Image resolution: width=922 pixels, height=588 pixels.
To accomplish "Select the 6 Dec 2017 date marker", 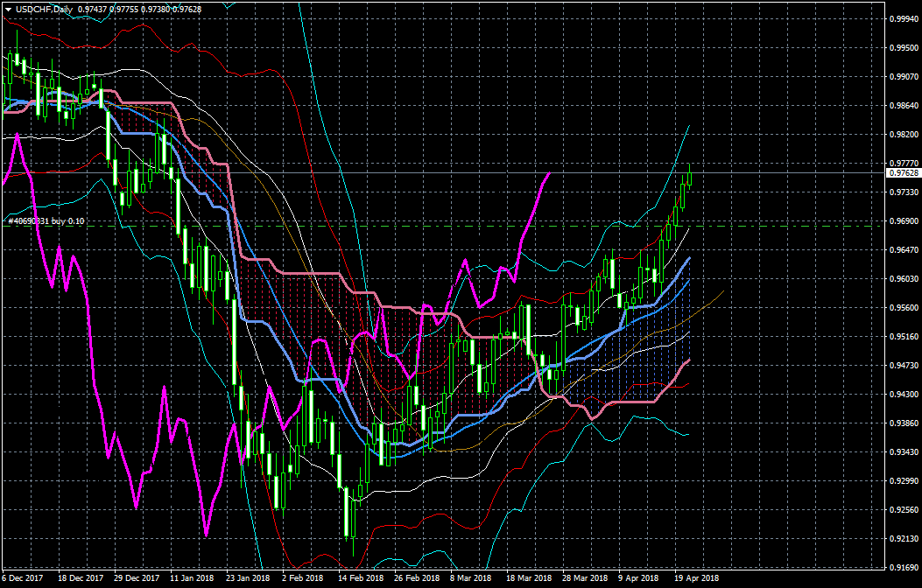I will click(24, 578).
